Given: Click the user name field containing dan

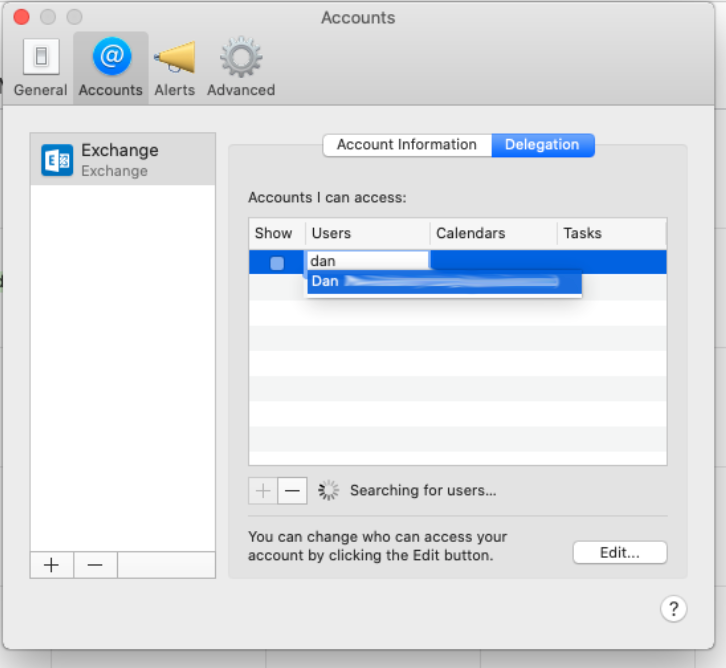Looking at the screenshot, I should point(368,261).
